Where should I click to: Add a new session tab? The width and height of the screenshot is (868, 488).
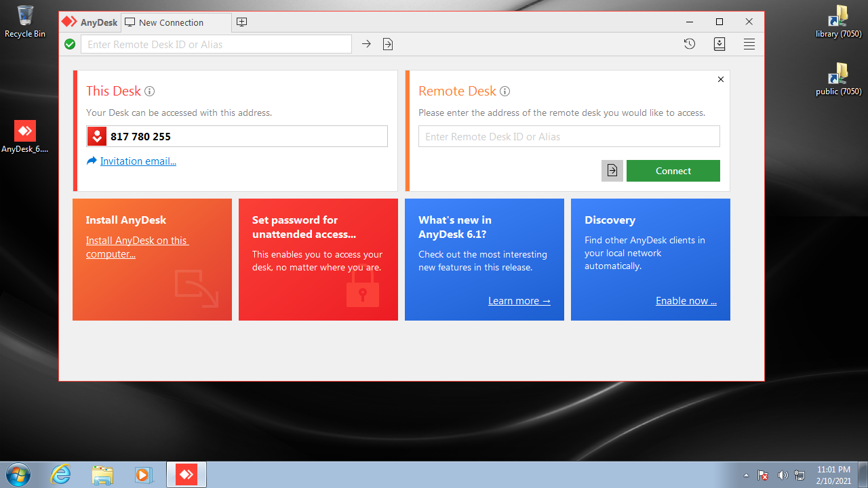point(241,22)
